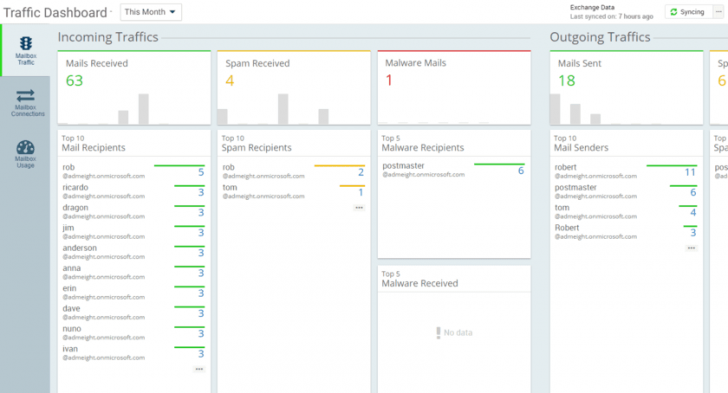This screenshot has width=728, height=393.
Task: Click tom's sent count 4
Action: click(x=693, y=212)
